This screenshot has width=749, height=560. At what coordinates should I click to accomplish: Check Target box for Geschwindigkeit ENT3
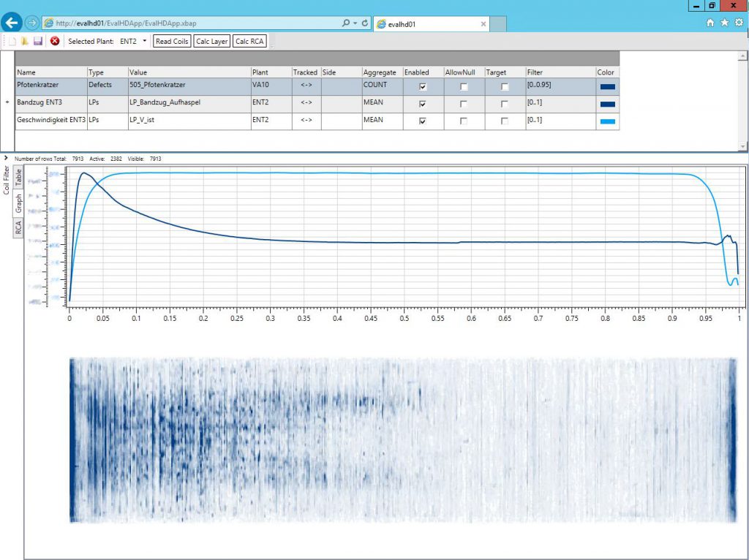[x=504, y=121]
